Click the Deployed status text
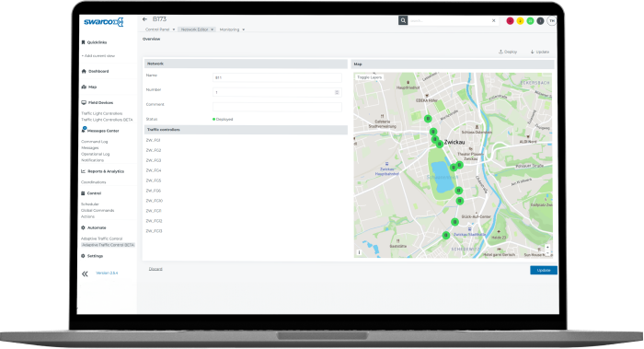 click(224, 119)
